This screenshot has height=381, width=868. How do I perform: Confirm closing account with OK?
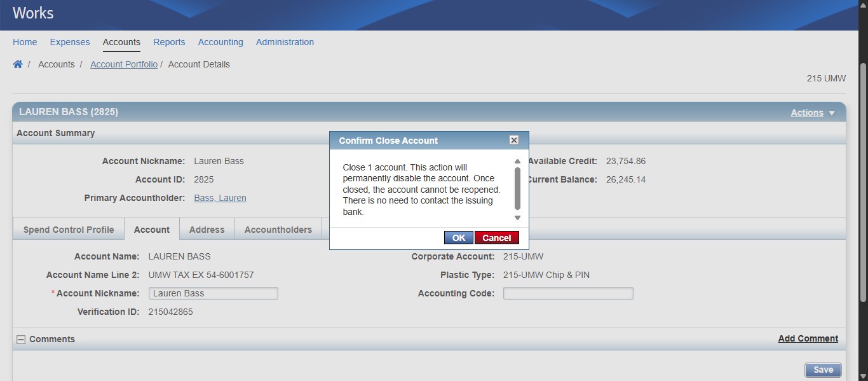(x=458, y=238)
